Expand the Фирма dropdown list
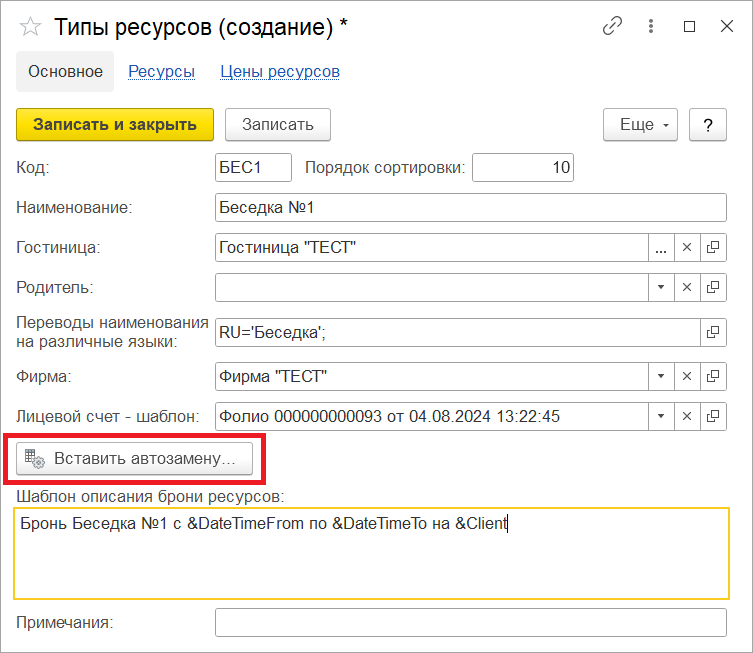Viewport: 753px width, 653px height. click(x=661, y=376)
